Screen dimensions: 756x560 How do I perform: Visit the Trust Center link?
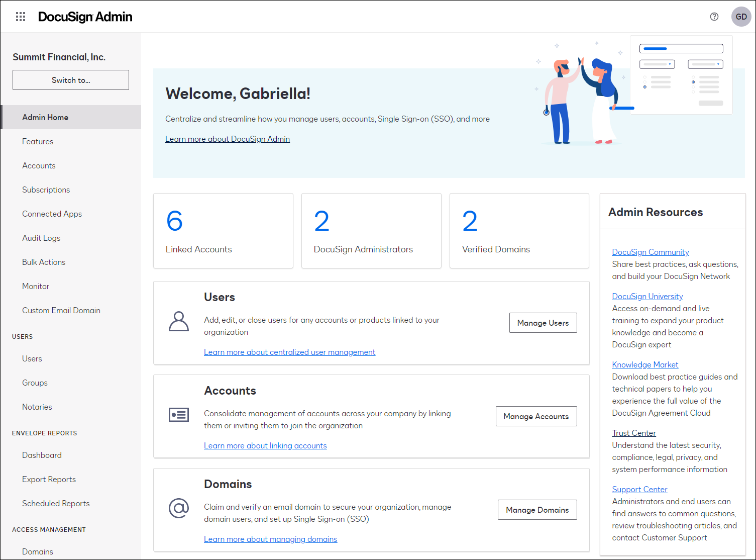(633, 433)
